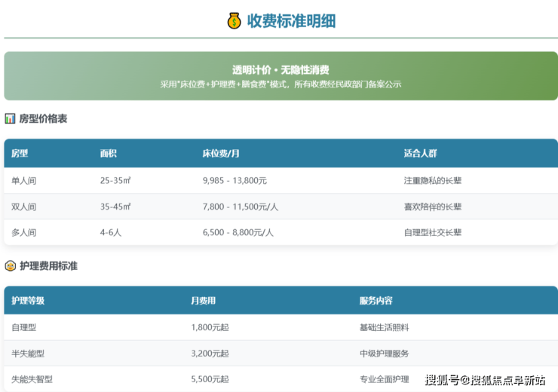Image resolution: width=558 pixels, height=392 pixels.
Task: Click the icon beside 护理费用标准
Action: click(10, 265)
